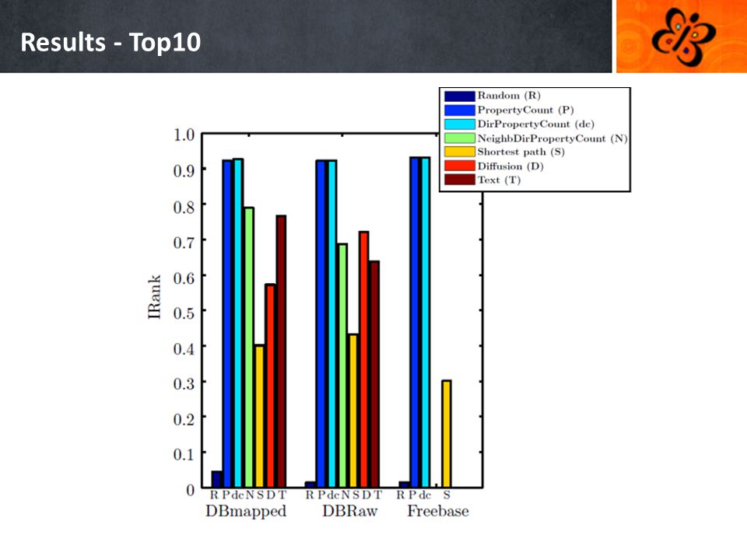Image resolution: width=747 pixels, height=560 pixels.
Task: Click the DBmapped Random (R) bar
Action: point(217,479)
